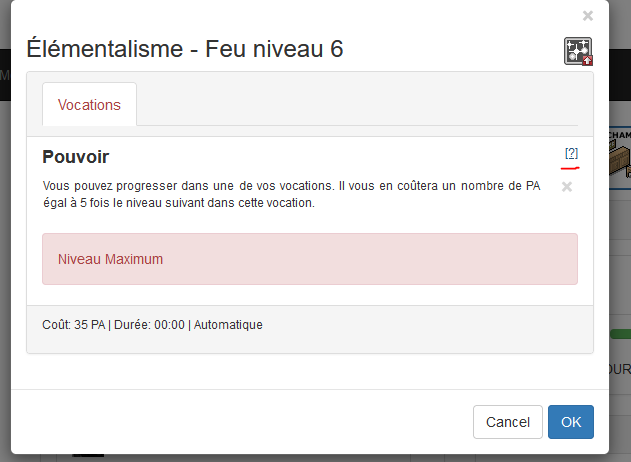Click the Niveau Maximum alert box
The image size is (631, 462).
[x=310, y=259]
